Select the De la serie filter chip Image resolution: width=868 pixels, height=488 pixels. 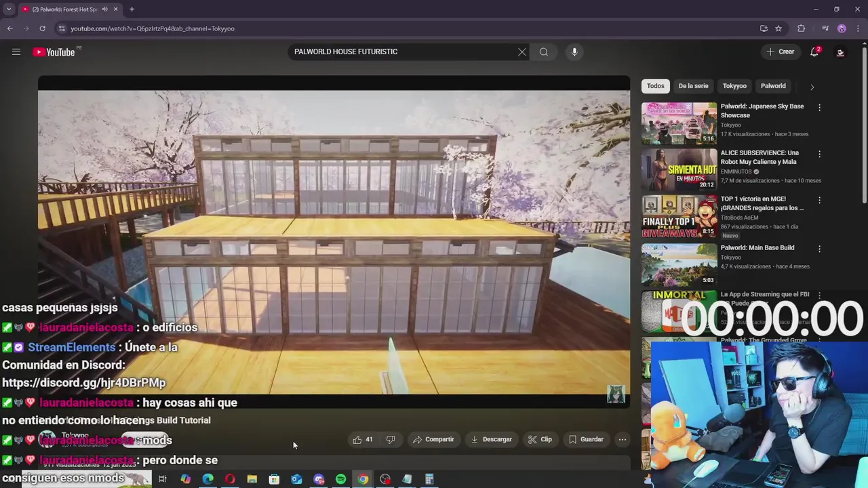pyautogui.click(x=693, y=86)
